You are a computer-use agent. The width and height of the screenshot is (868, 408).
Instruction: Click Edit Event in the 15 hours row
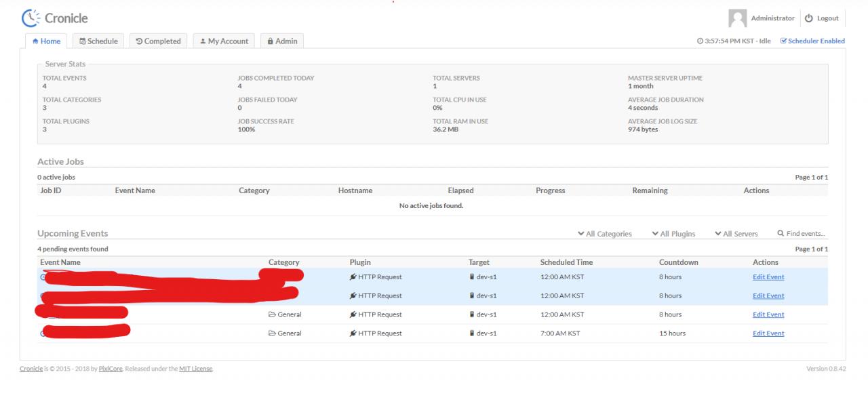[768, 333]
